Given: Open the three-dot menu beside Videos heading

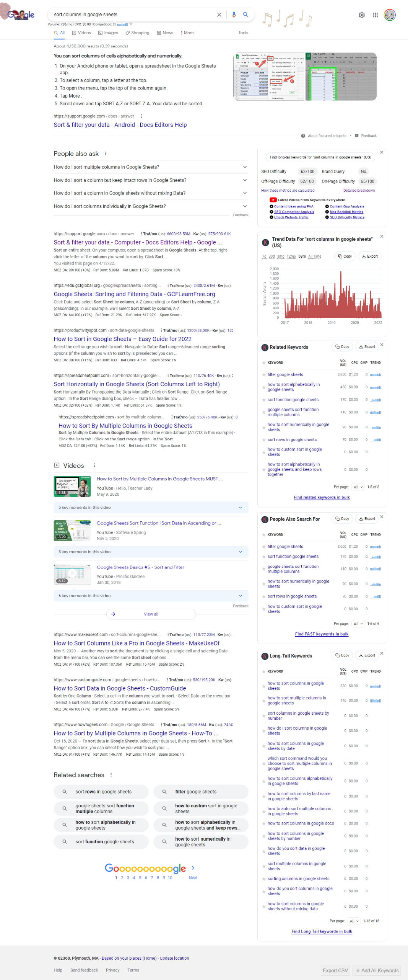Looking at the screenshot, I should tap(94, 465).
